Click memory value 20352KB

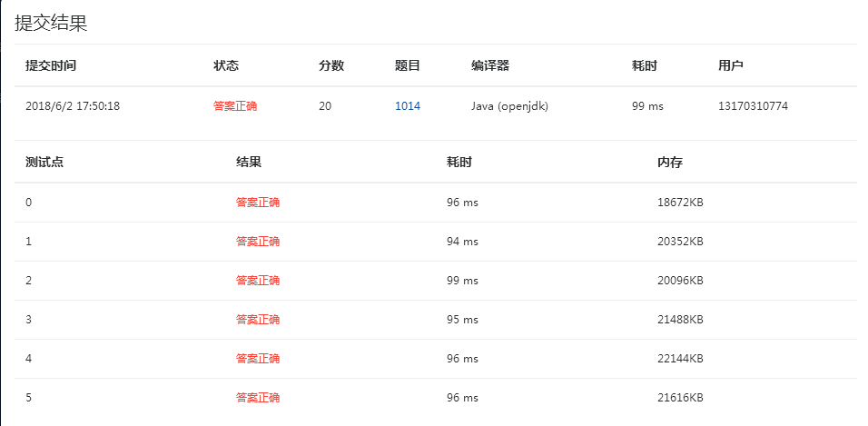click(x=680, y=242)
